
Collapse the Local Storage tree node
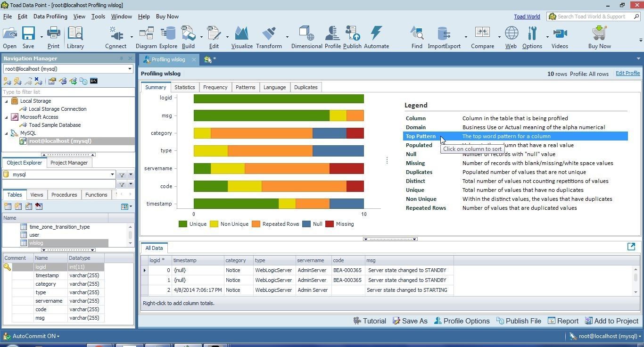coord(7,101)
